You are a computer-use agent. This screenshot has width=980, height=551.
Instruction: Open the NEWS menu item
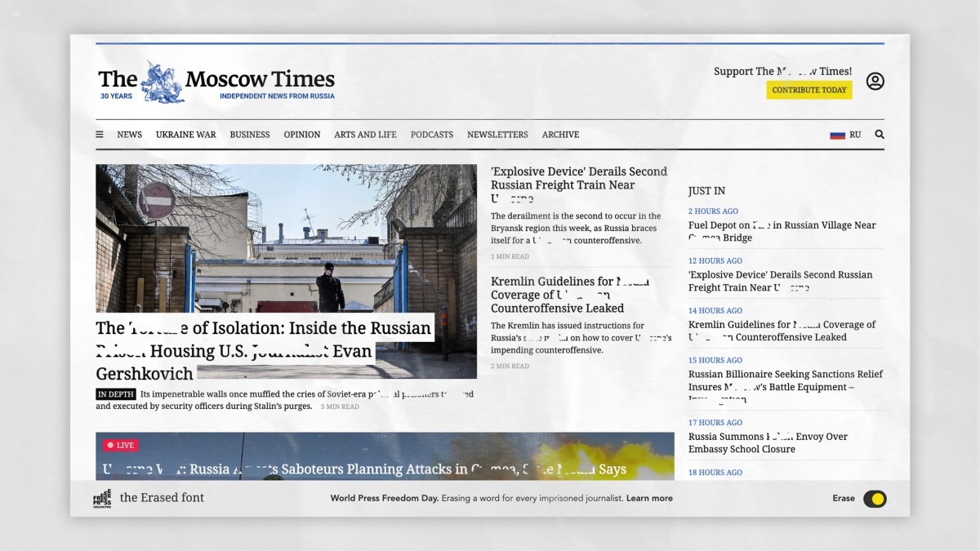(129, 135)
